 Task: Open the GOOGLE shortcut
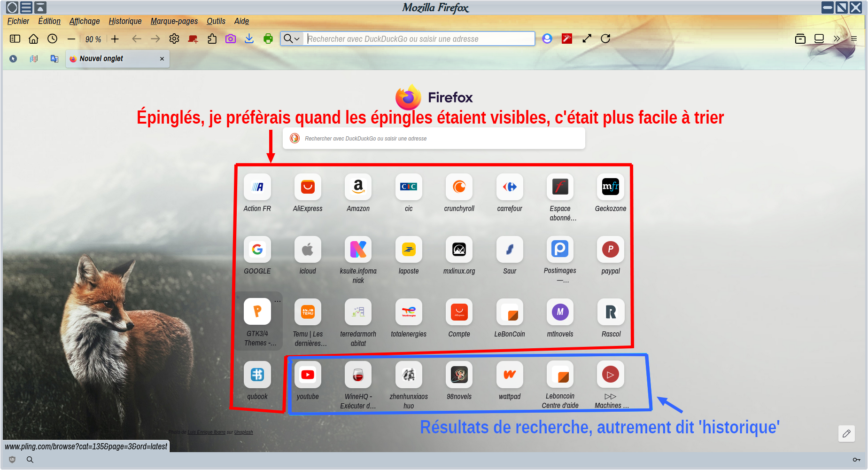click(257, 250)
